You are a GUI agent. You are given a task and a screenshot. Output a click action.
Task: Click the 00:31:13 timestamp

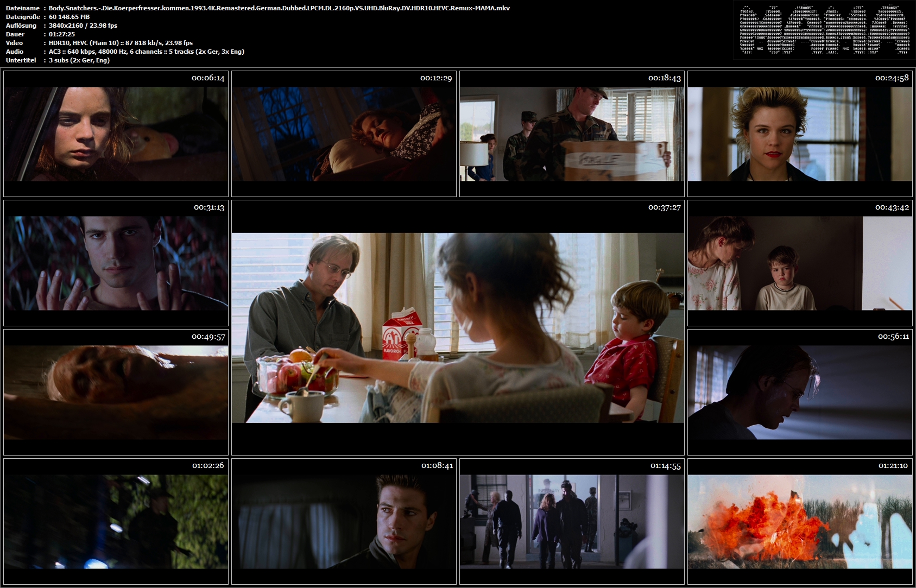click(x=209, y=207)
